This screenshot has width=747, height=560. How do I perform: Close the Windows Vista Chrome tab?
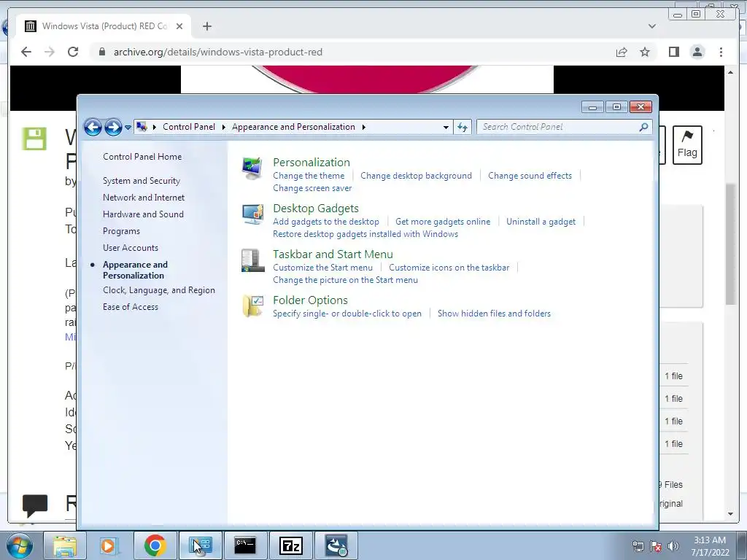(x=179, y=26)
